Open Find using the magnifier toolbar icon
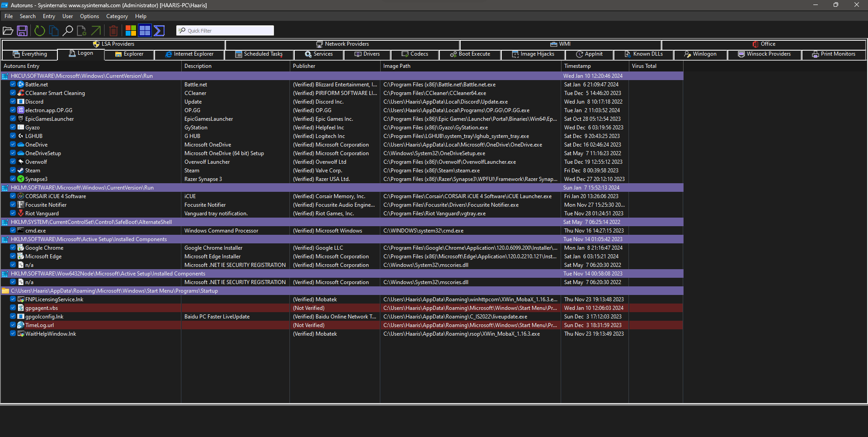 [x=67, y=31]
